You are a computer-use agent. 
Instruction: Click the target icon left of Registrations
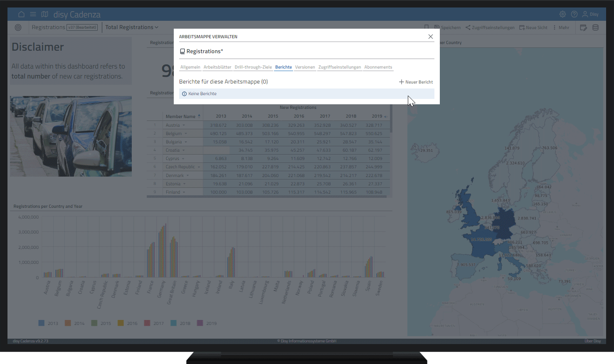pyautogui.click(x=18, y=27)
